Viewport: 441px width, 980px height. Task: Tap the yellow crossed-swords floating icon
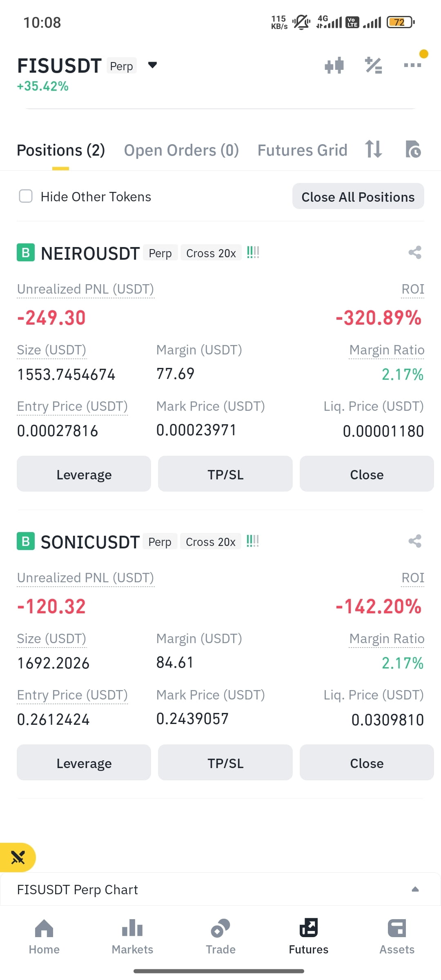pyautogui.click(x=18, y=857)
